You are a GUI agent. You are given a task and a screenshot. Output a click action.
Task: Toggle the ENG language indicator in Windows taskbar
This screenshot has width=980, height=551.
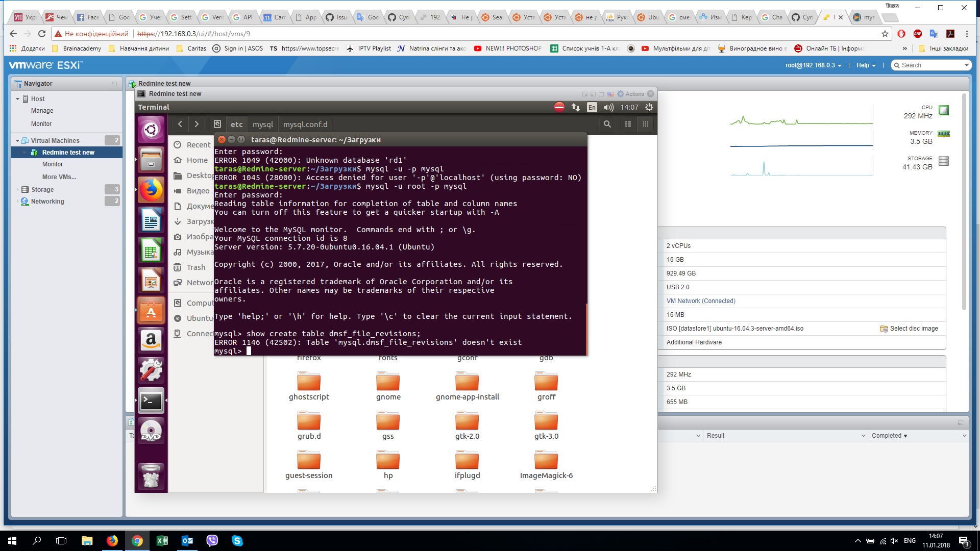coord(910,541)
